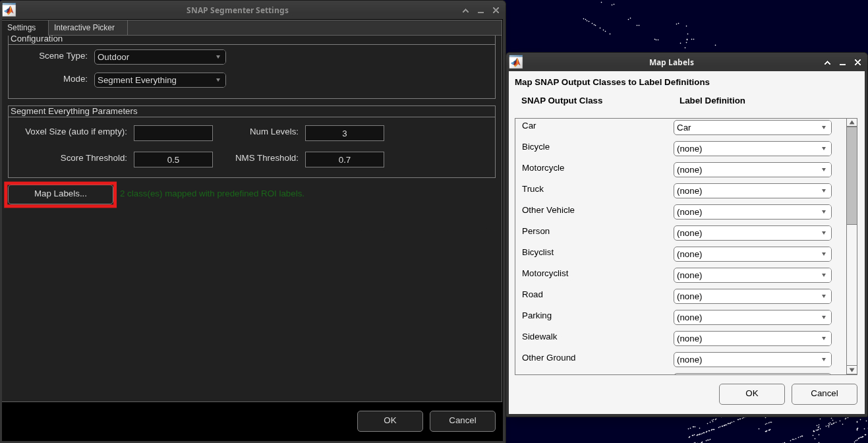Open label dropdown for Other Ground class
Screen dimensions: 868x443
click(x=753, y=360)
